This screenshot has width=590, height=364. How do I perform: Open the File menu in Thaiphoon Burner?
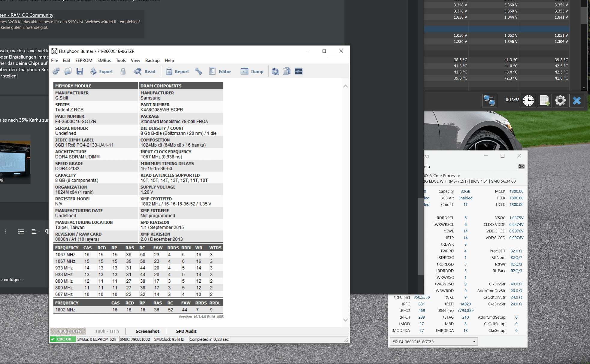coord(54,60)
